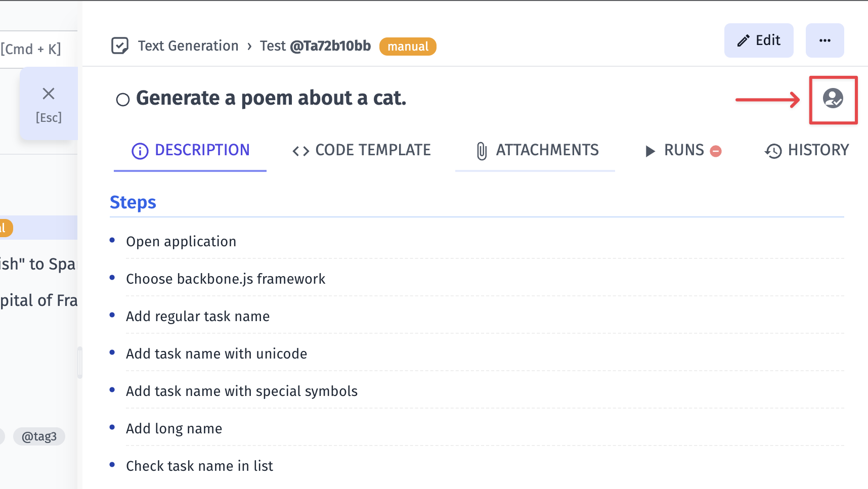This screenshot has height=489, width=868.
Task: Select the 'to Spa' test in sidebar
Action: 38,264
